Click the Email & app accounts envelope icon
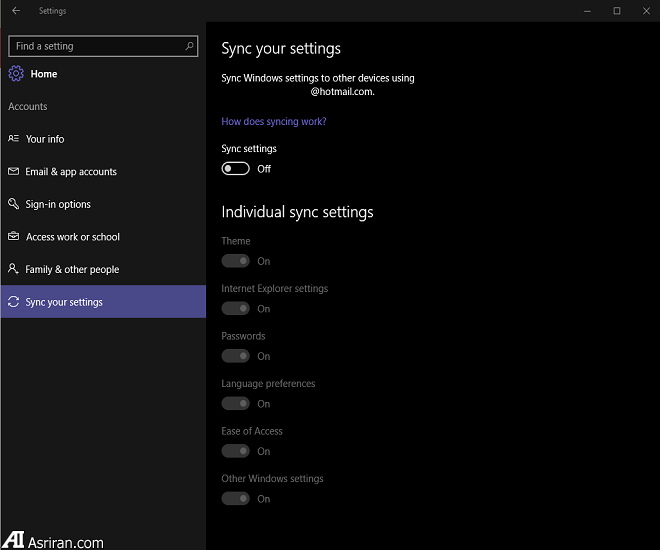 (14, 172)
